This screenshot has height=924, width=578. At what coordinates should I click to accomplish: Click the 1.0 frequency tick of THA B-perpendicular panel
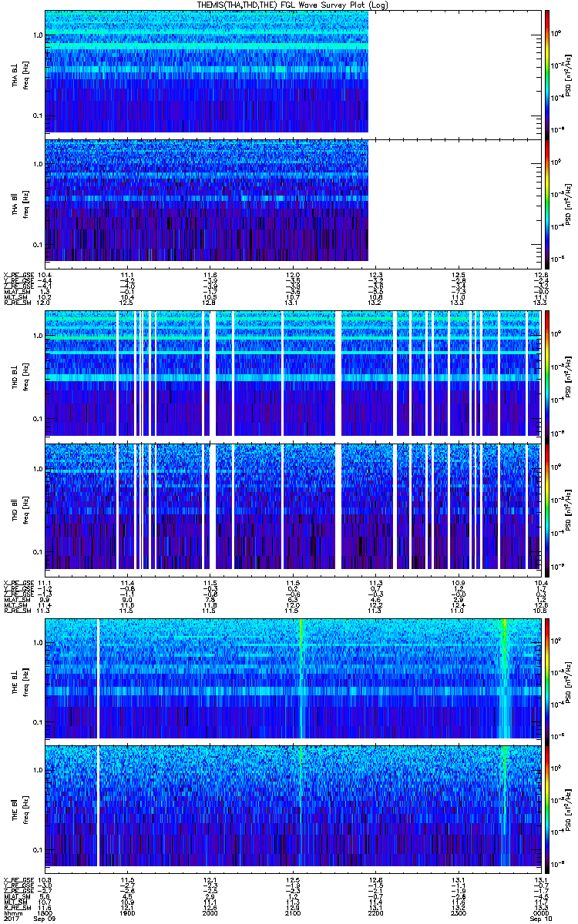click(x=36, y=36)
